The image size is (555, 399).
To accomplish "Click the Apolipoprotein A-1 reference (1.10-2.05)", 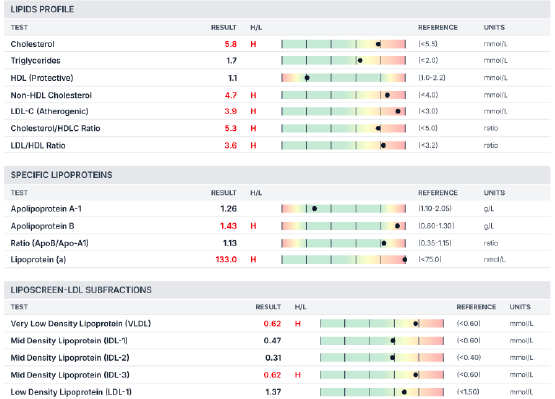I will [x=435, y=209].
